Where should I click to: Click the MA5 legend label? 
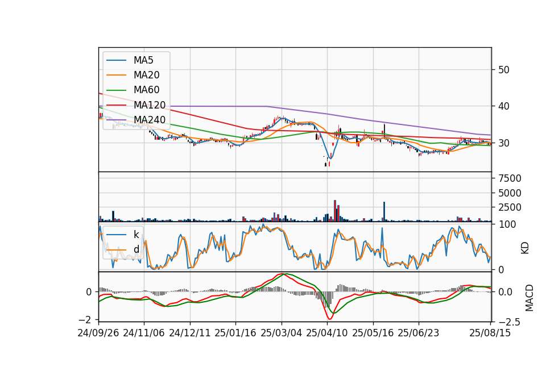point(143,60)
